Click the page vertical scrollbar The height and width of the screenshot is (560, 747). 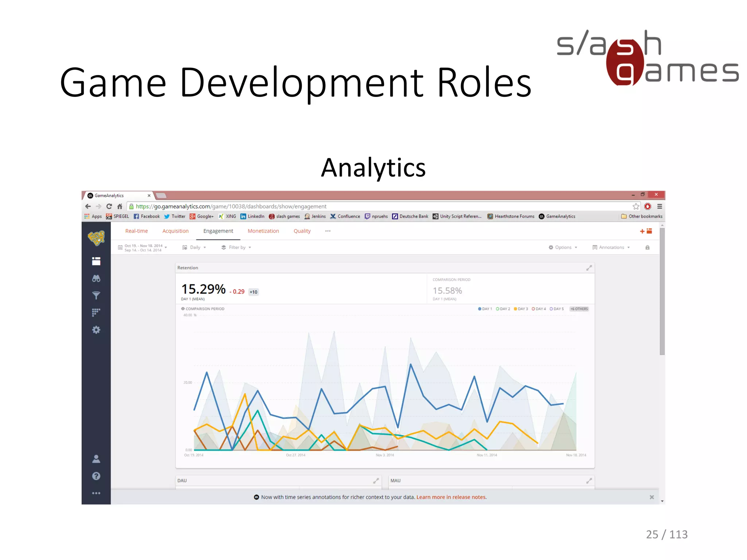662,291
